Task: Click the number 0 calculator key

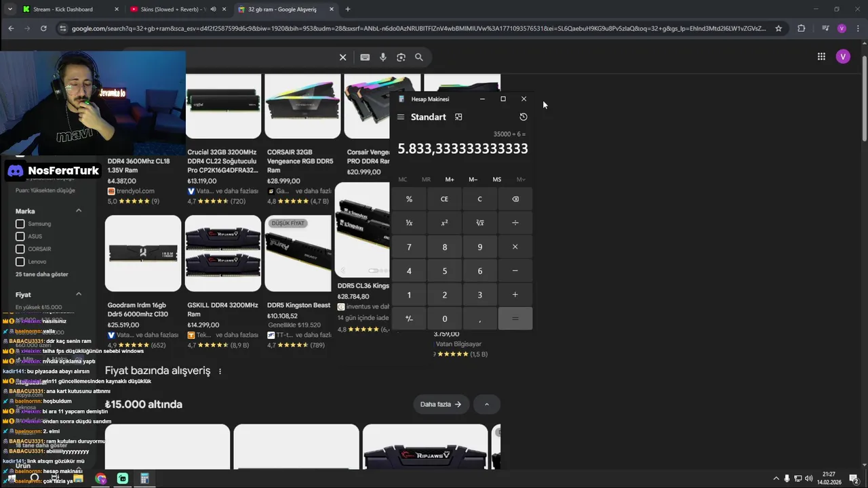Action: [444, 319]
